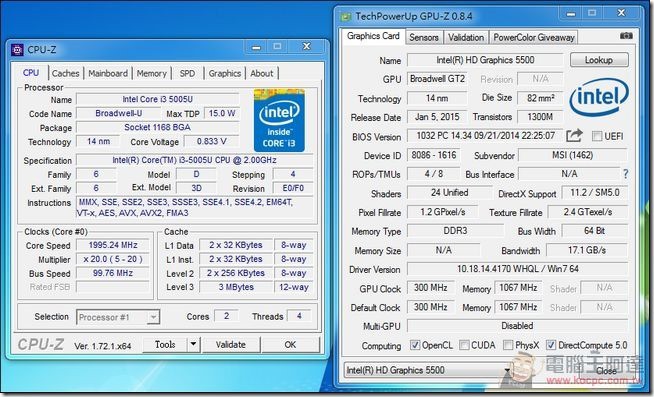
Task: Click the OK button in CPU-Z
Action: [x=290, y=344]
